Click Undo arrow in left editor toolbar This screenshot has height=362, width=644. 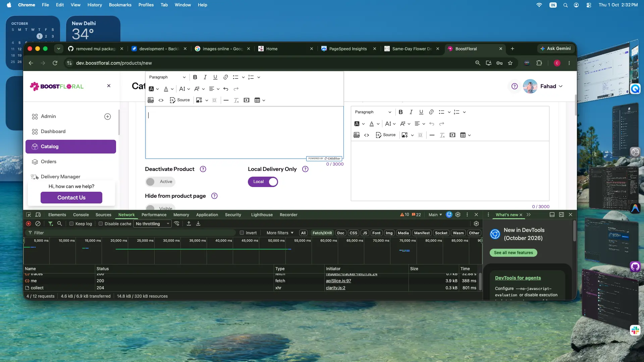226,89
